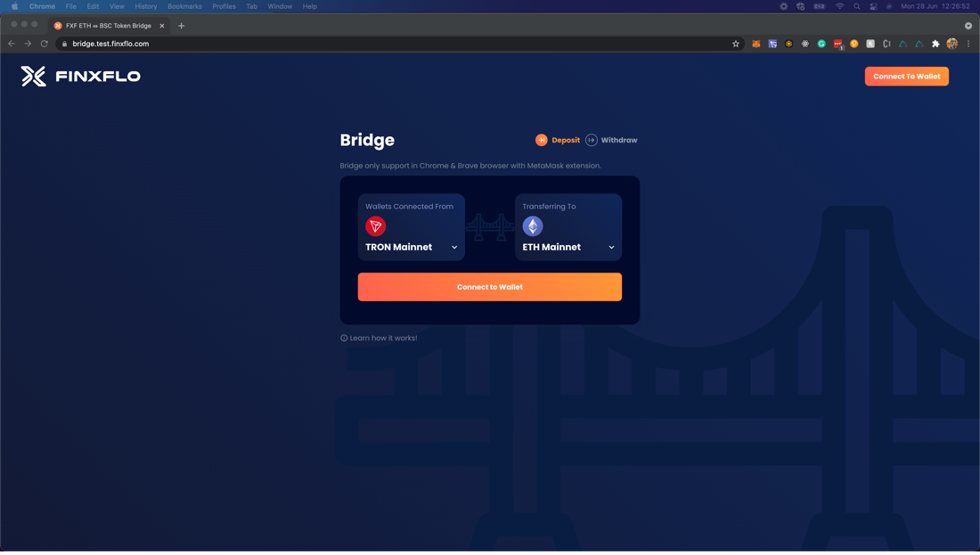
Task: Open the View menu
Action: (x=117, y=6)
